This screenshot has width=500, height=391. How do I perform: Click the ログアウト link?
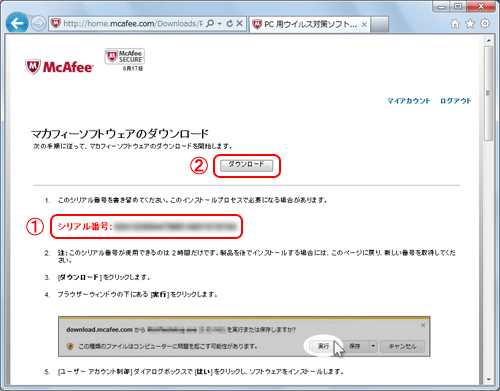tap(455, 101)
